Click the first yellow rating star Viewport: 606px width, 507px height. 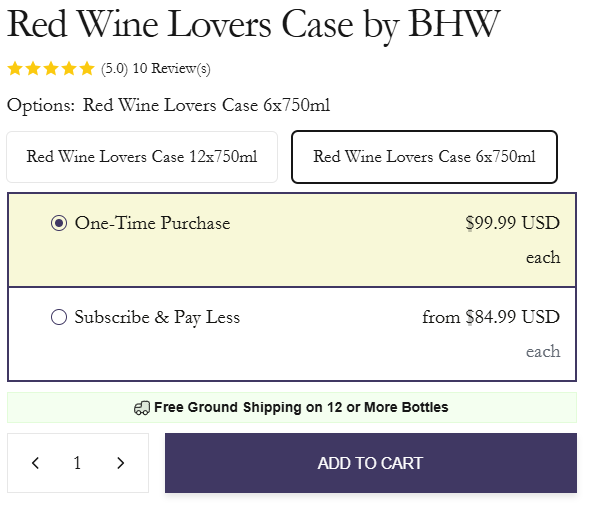coord(15,69)
